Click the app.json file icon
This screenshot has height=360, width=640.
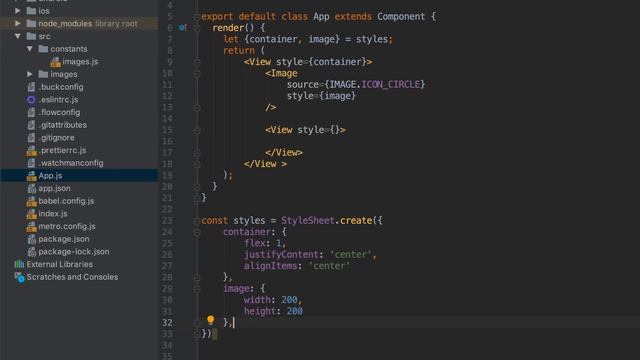[31, 189]
